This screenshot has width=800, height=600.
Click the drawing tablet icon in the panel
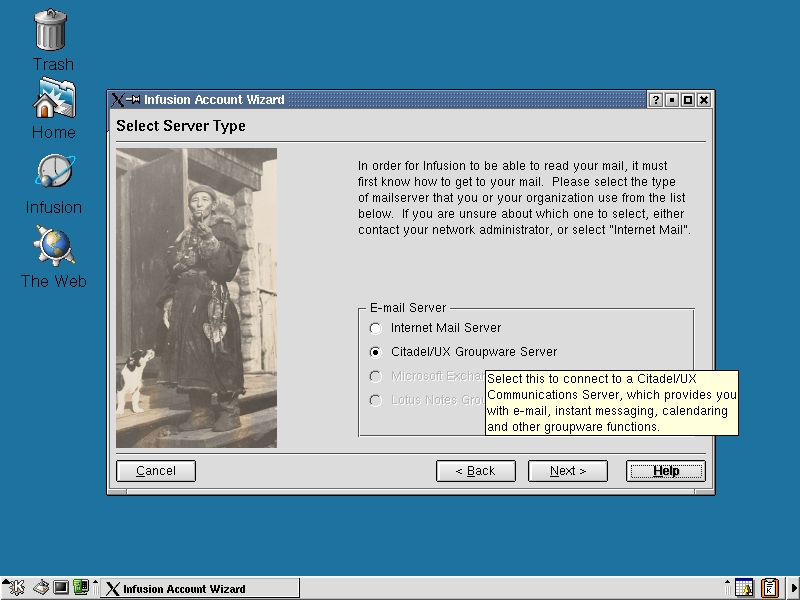click(41, 588)
